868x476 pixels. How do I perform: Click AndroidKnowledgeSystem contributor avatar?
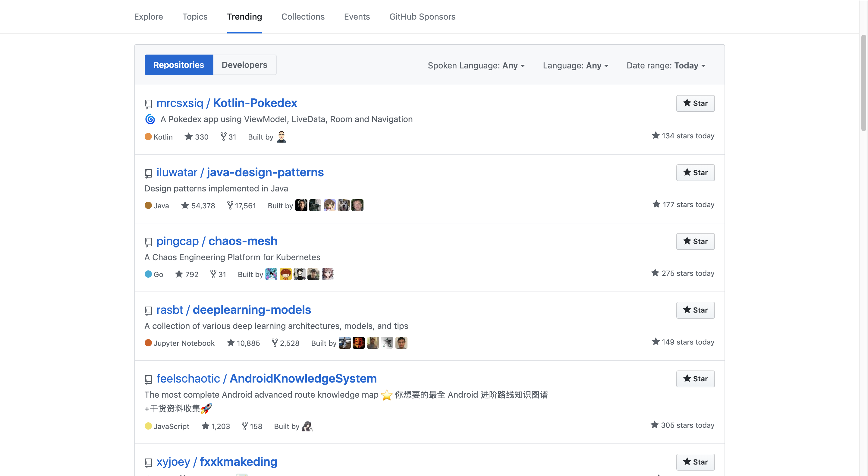tap(307, 426)
